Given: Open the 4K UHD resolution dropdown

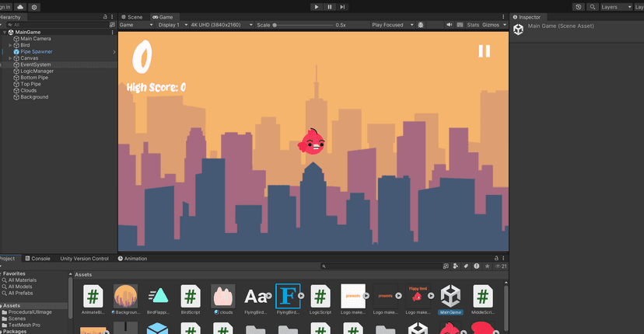Looking at the screenshot, I should click(x=222, y=25).
